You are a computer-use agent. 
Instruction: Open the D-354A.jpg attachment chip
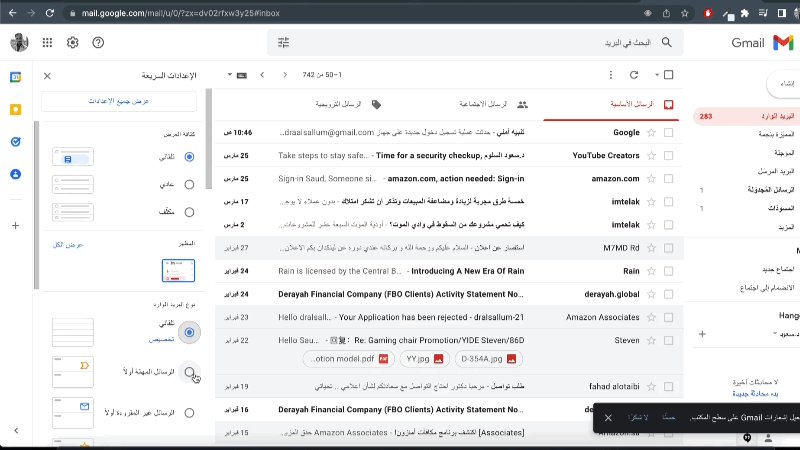489,359
